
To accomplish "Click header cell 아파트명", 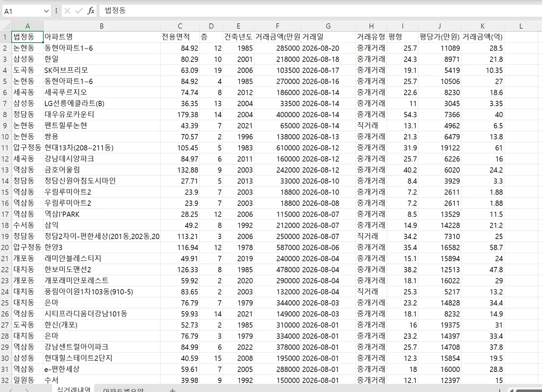I will point(102,37).
